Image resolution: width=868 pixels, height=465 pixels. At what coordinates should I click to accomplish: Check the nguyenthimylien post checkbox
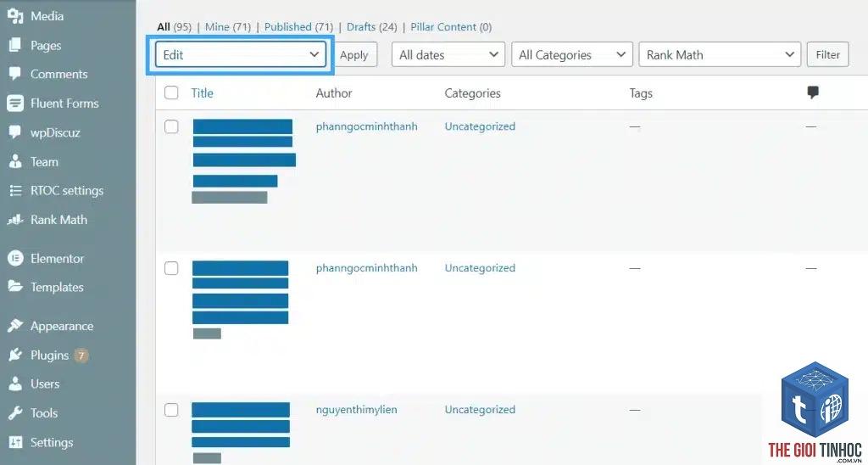(x=171, y=410)
